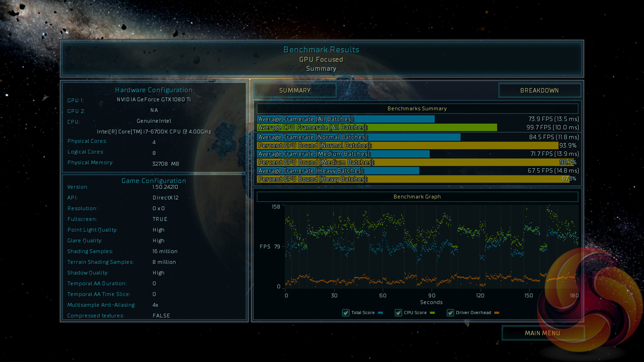Click the green CPU Score legend swatch

432,313
